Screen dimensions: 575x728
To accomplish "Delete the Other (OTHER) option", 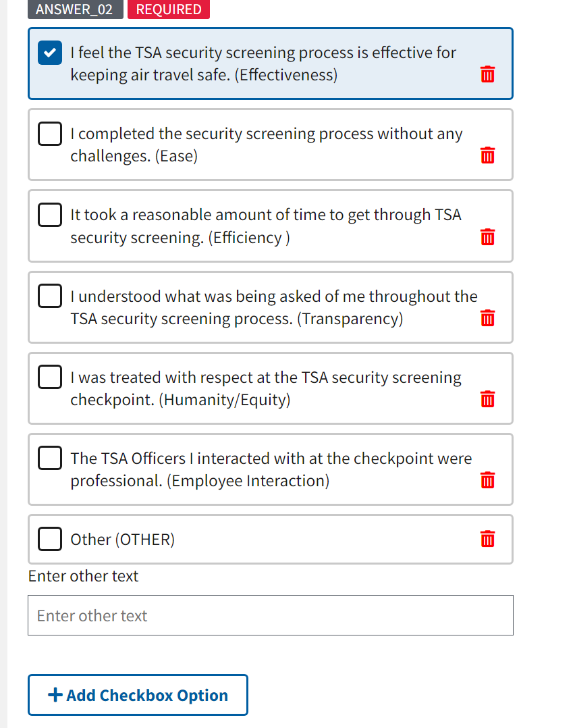I will pos(487,539).
